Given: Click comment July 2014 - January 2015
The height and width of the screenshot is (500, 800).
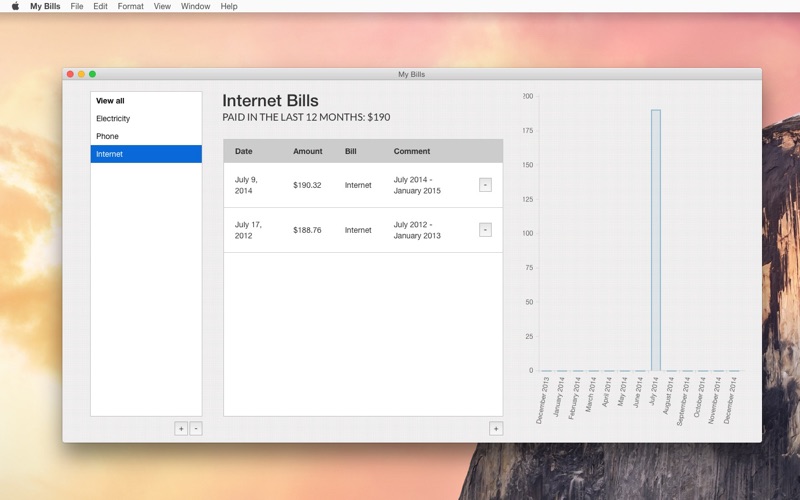Looking at the screenshot, I should [x=417, y=185].
